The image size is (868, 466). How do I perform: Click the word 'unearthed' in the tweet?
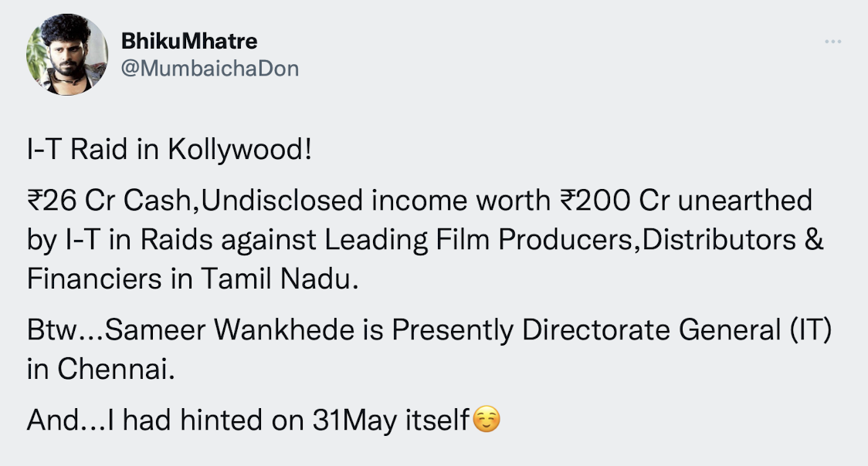tap(745, 200)
